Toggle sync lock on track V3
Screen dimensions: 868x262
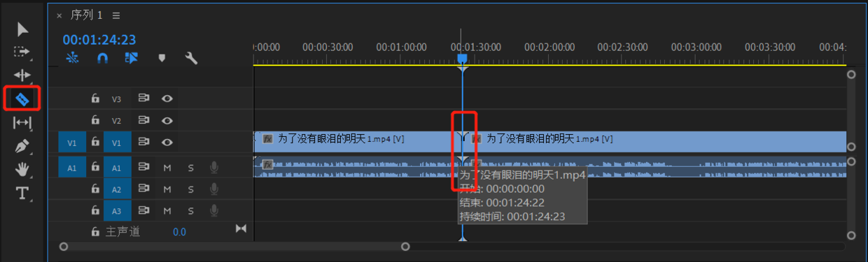pyautogui.click(x=144, y=99)
